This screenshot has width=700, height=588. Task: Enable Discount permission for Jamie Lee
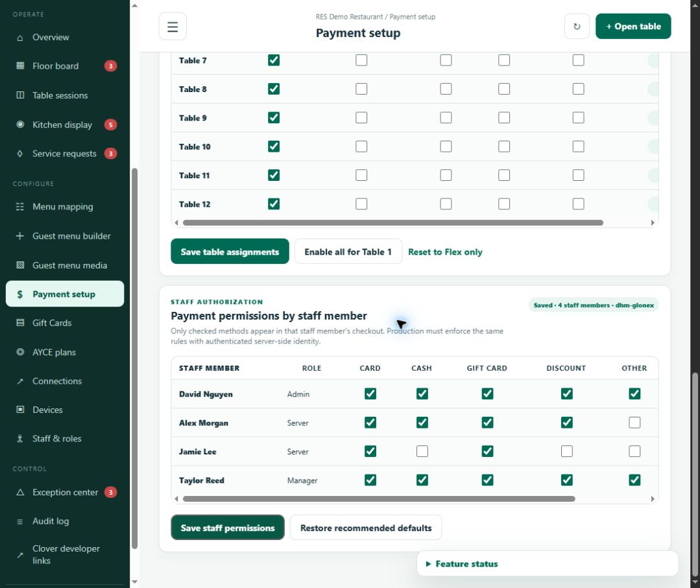[566, 451]
